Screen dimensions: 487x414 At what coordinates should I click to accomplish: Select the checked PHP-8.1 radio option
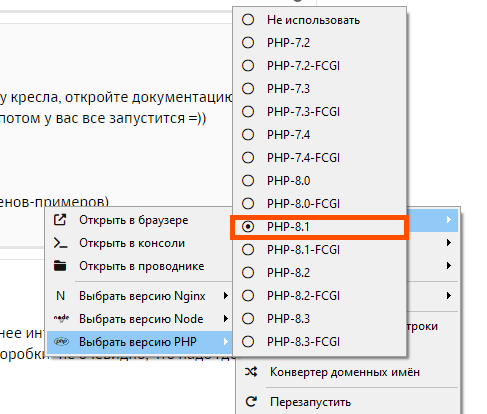[319, 227]
